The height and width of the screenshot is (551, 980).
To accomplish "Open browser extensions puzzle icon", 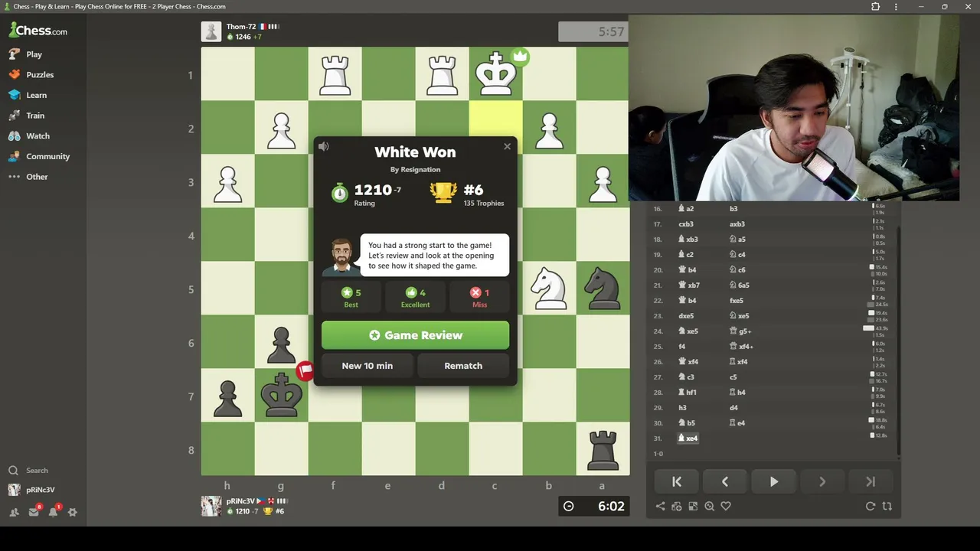I will pos(876,7).
